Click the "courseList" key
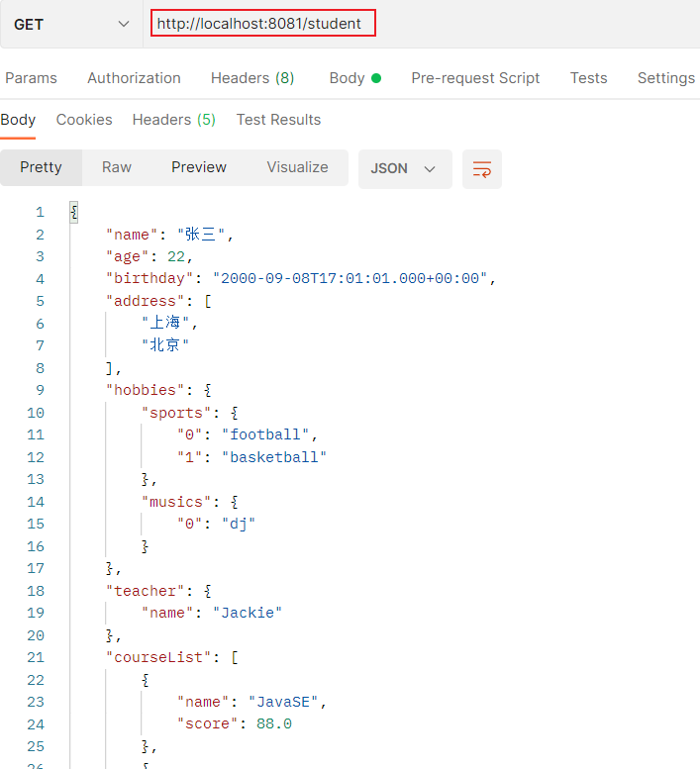Screen dimensions: 700x769 tap(158, 657)
